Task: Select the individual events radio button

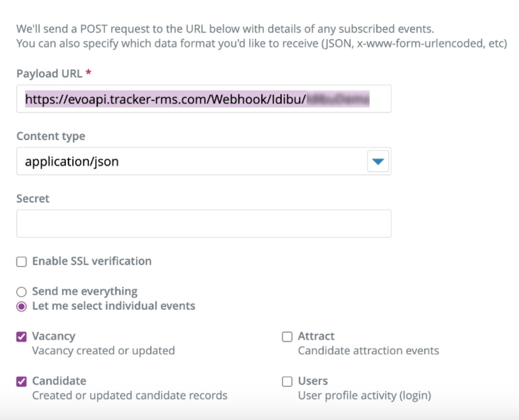Action: click(22, 307)
